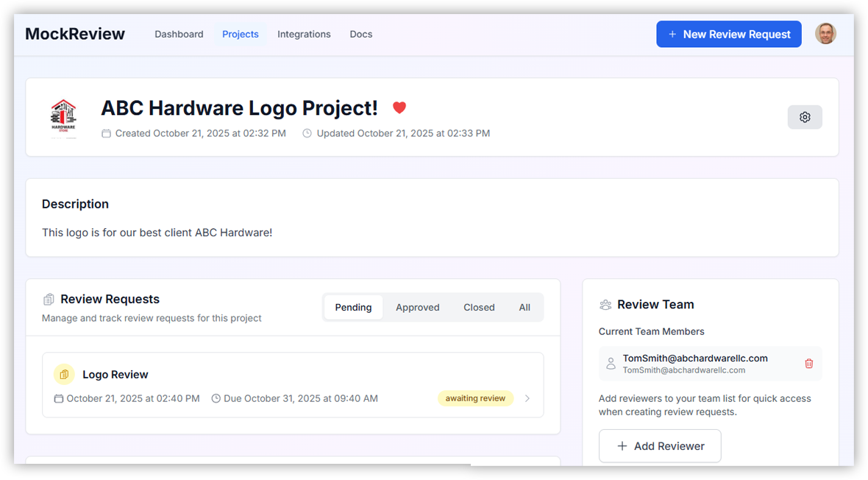Toggle the red heart favorite icon

(x=399, y=108)
